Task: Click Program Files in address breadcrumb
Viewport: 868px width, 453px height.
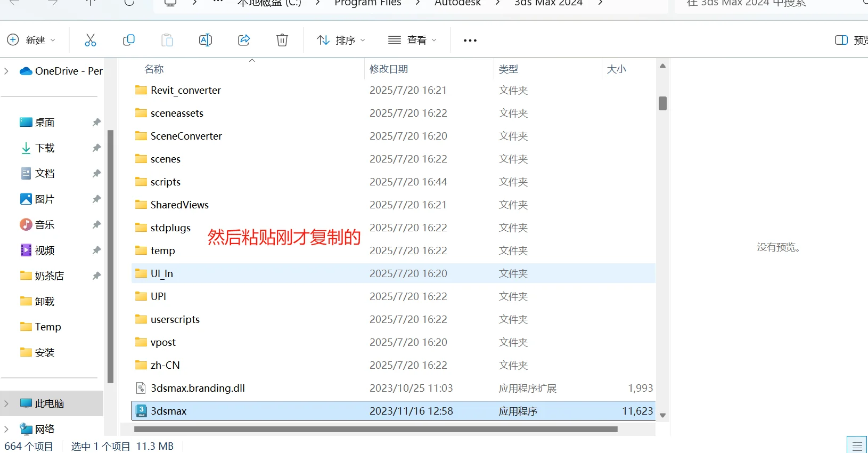Action: pyautogui.click(x=368, y=3)
